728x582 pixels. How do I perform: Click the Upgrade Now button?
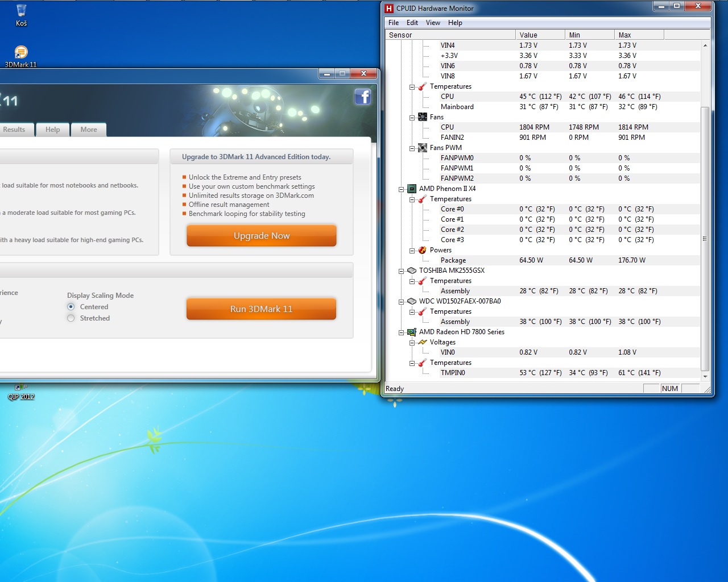(262, 235)
